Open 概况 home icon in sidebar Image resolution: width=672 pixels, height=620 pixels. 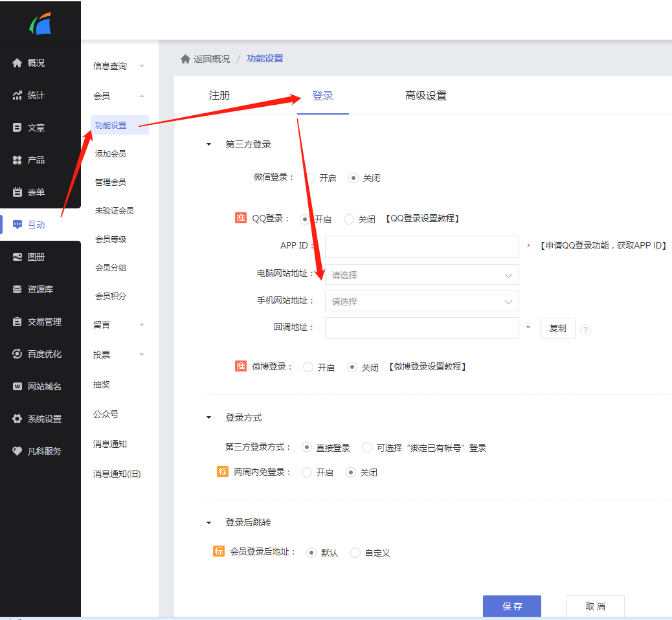[17, 63]
